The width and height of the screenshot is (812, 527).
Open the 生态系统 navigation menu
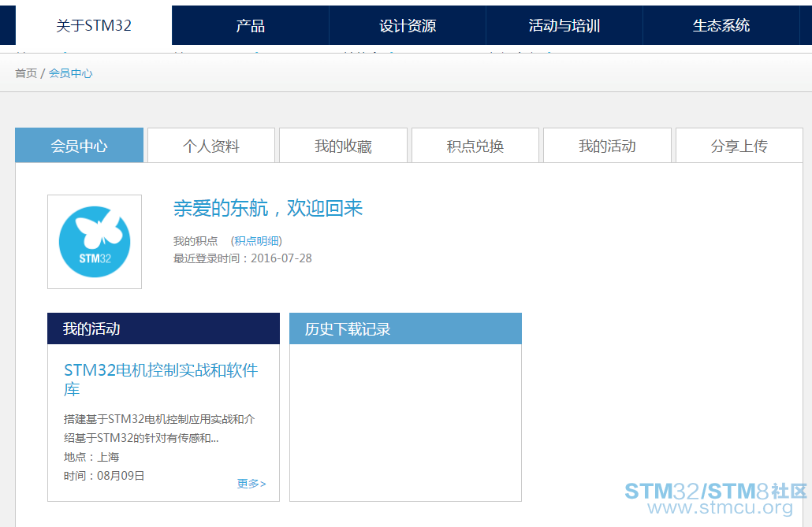click(721, 25)
